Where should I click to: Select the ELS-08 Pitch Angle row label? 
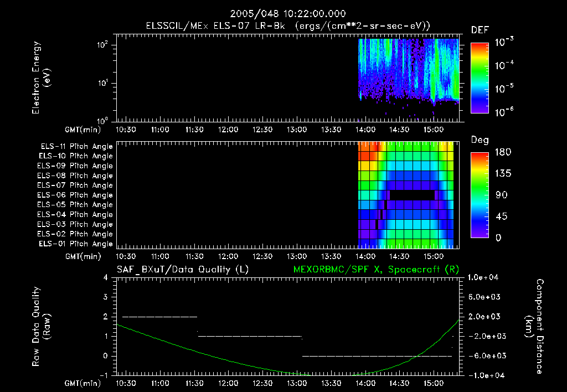tap(75, 176)
